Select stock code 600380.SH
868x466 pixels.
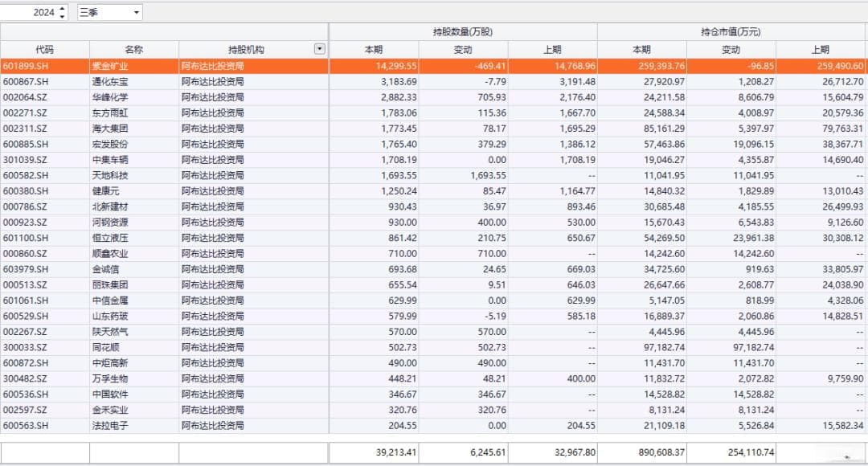[45, 191]
